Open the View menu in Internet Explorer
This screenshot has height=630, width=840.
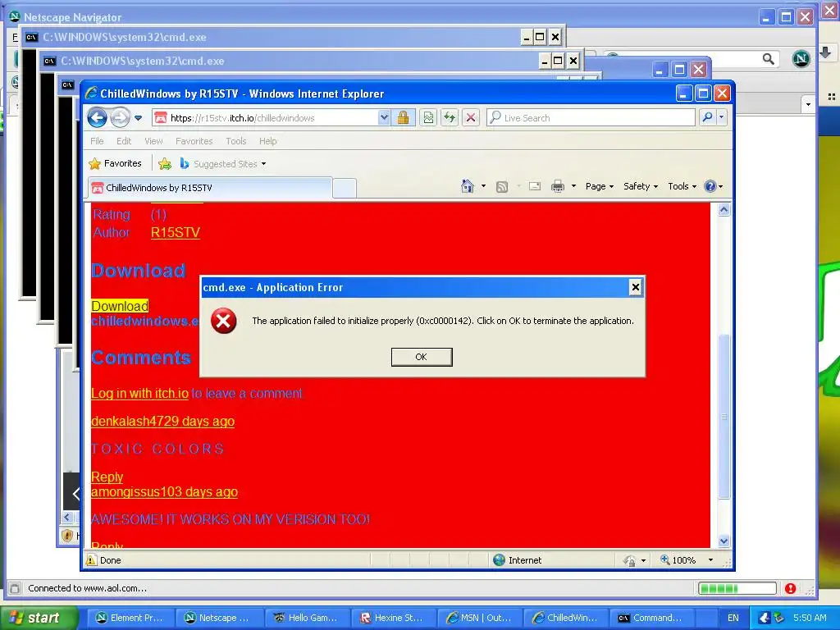pyautogui.click(x=153, y=141)
